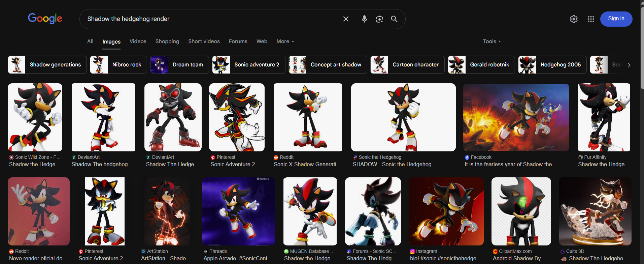Open the ArtStation Shadow image
Screen dimensions: 644x264
pos(167,211)
